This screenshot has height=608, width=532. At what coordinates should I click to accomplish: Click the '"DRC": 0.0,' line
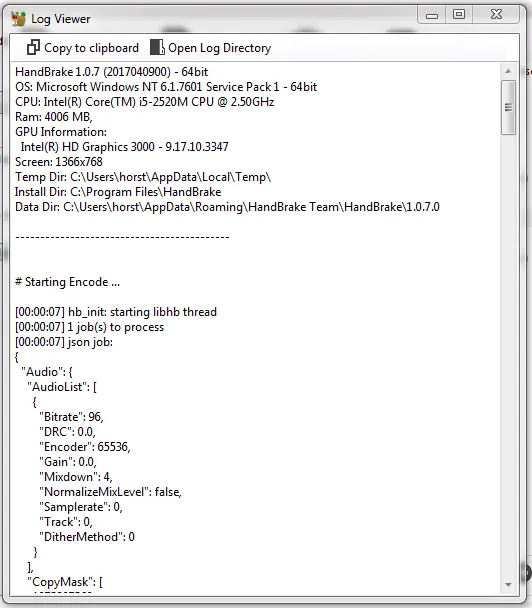67,432
